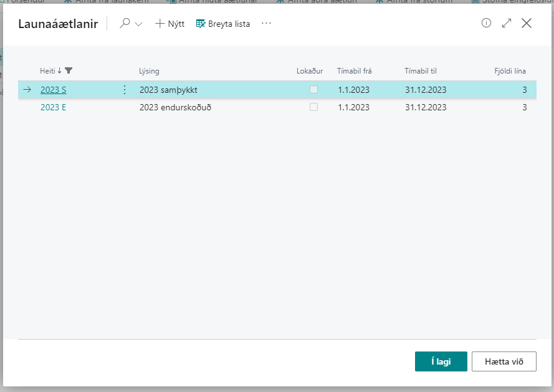
Task: Select the 2023 endurskoðuð description cell
Action: [x=175, y=107]
